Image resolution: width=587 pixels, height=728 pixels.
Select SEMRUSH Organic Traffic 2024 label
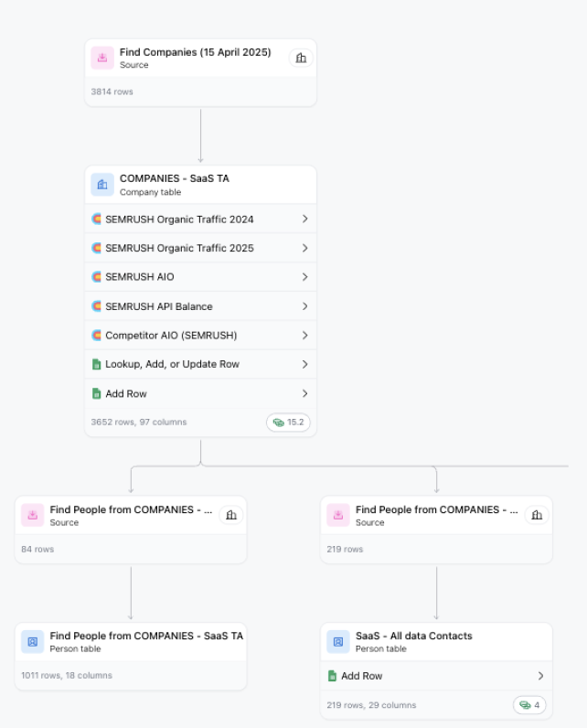tap(179, 219)
